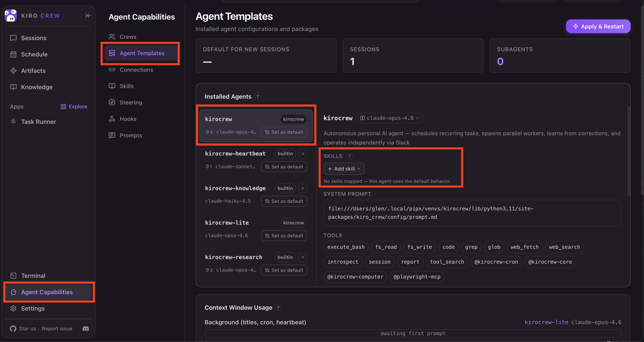Image resolution: width=644 pixels, height=342 pixels.
Task: Click the @playwright-mcp tool chip
Action: coord(417,277)
